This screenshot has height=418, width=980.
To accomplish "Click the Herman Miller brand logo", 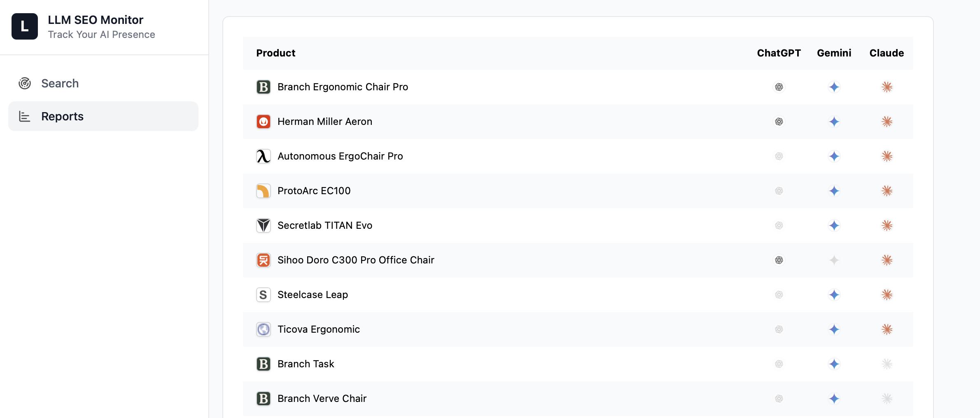I will tap(264, 122).
